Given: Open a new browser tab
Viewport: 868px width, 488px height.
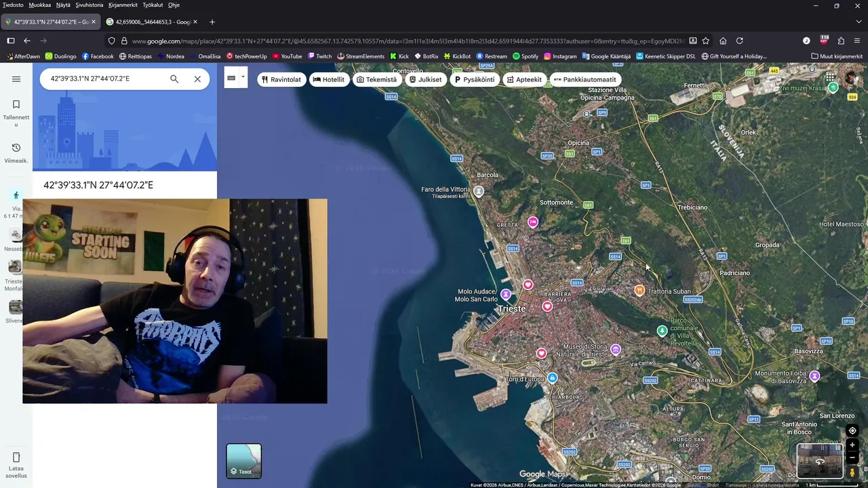Looking at the screenshot, I should (212, 22).
